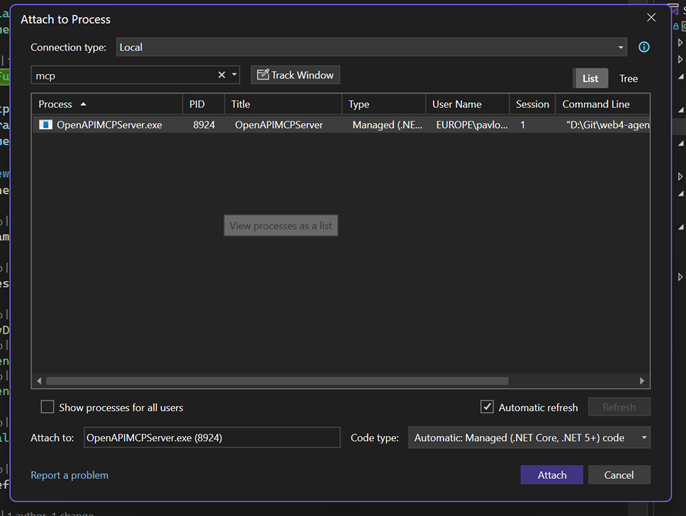Click the D:\Git\web4-agen command line cell
The image size is (686, 516).
coord(608,125)
